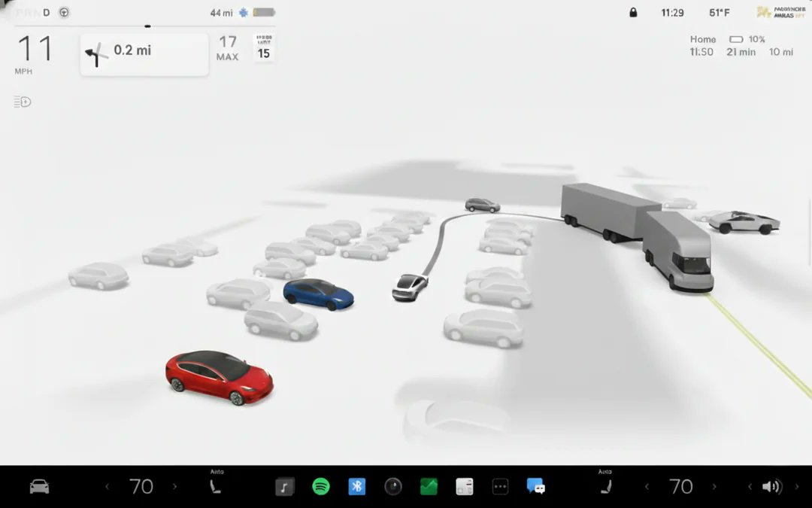Raise the driver-side temperature with right chevron
This screenshot has height=508, width=812.
[x=174, y=487]
